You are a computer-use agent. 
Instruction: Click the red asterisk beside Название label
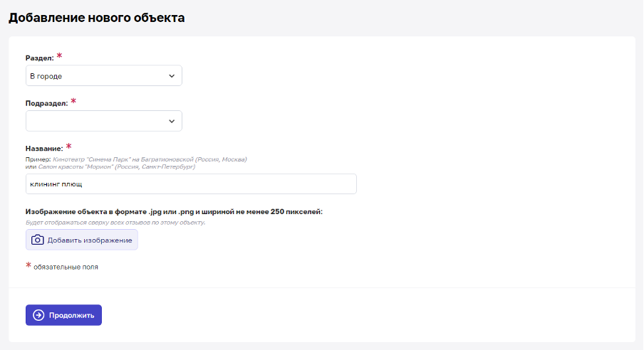(x=68, y=147)
